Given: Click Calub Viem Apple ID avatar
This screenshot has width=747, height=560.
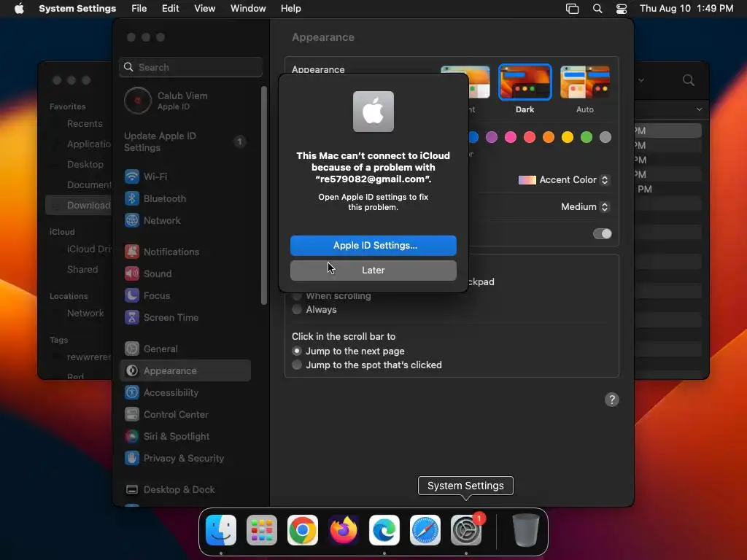Looking at the screenshot, I should pyautogui.click(x=138, y=101).
